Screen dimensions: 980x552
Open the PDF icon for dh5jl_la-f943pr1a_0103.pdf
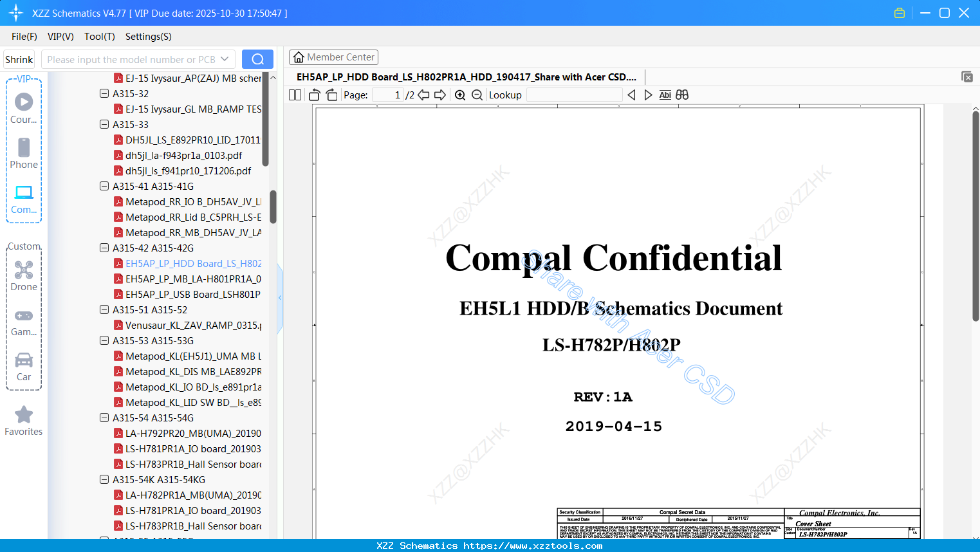(118, 155)
